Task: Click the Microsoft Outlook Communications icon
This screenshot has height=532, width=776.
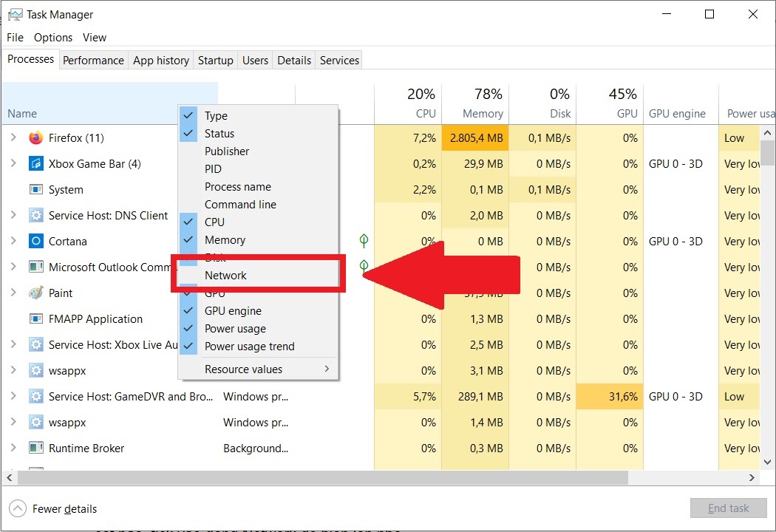Action: coord(35,267)
